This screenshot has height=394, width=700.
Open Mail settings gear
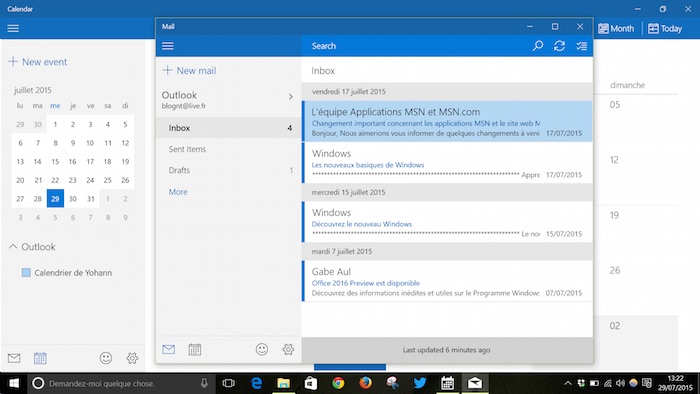[x=288, y=349]
